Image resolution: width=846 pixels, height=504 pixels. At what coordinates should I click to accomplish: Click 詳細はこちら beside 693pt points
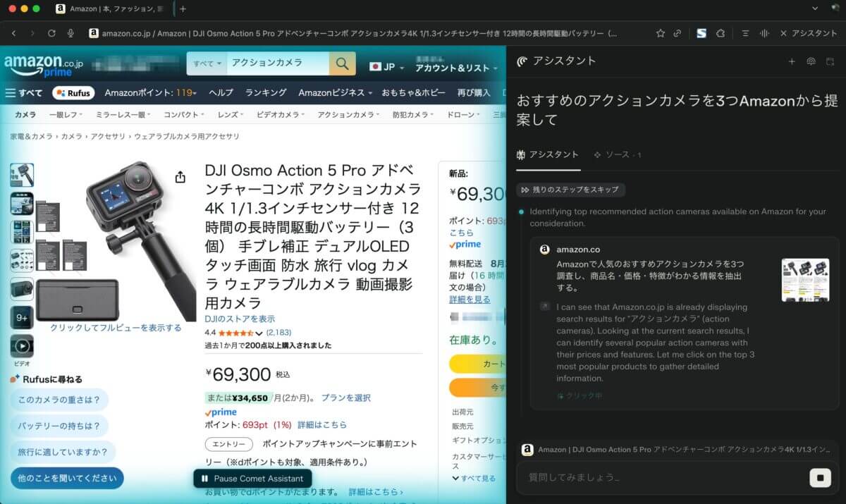click(321, 425)
